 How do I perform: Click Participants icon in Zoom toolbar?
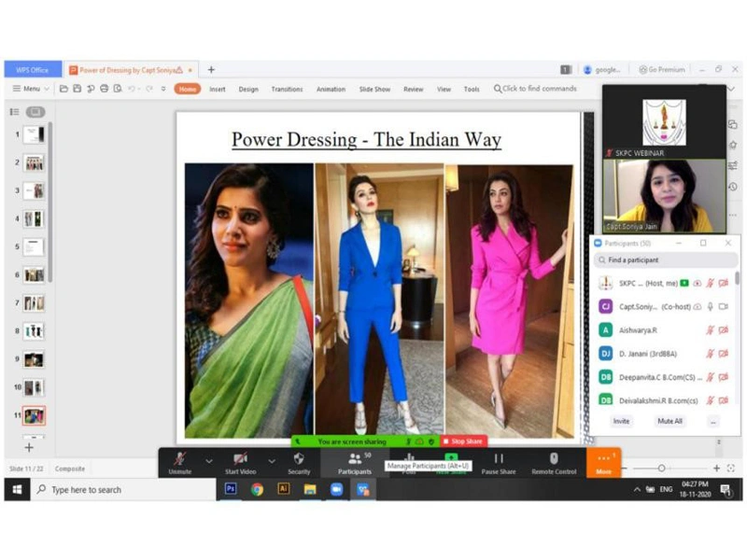(x=355, y=463)
